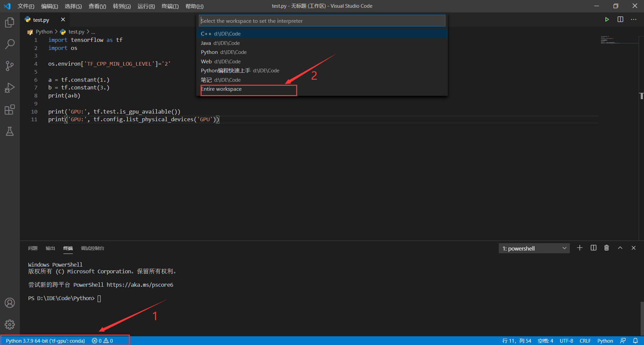Open the Extensions view
The width and height of the screenshot is (644, 345).
coord(10,110)
